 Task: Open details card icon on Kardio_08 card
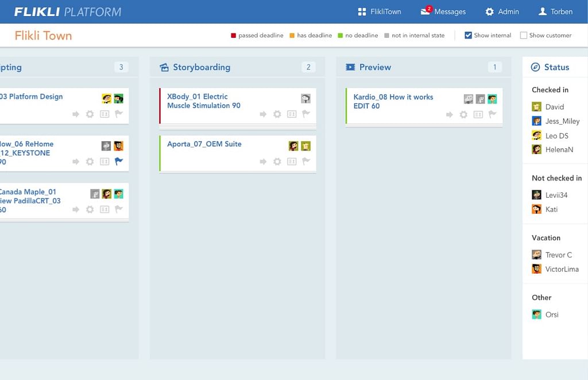pyautogui.click(x=478, y=114)
